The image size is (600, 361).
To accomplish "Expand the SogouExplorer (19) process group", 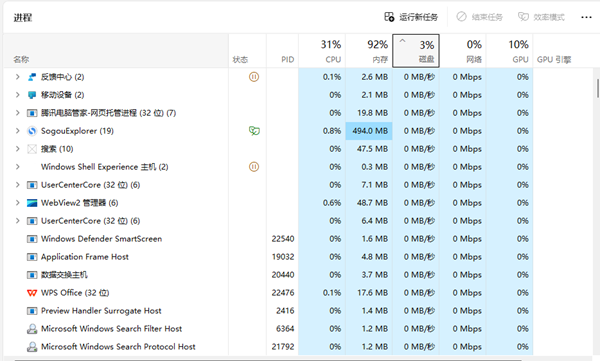I will [x=17, y=131].
